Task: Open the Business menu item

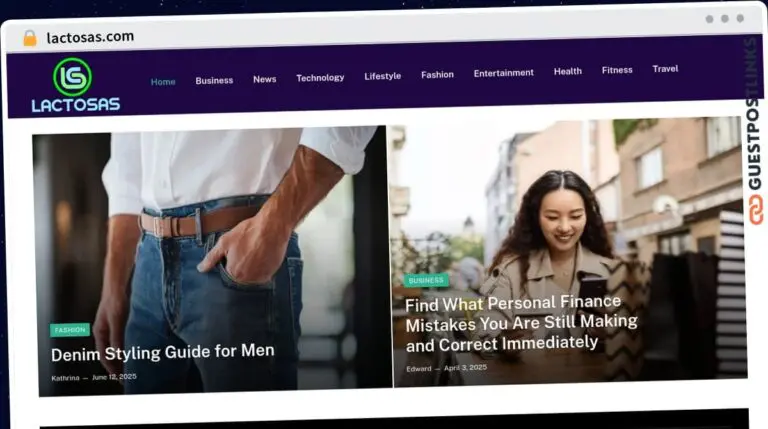Action: click(x=214, y=81)
